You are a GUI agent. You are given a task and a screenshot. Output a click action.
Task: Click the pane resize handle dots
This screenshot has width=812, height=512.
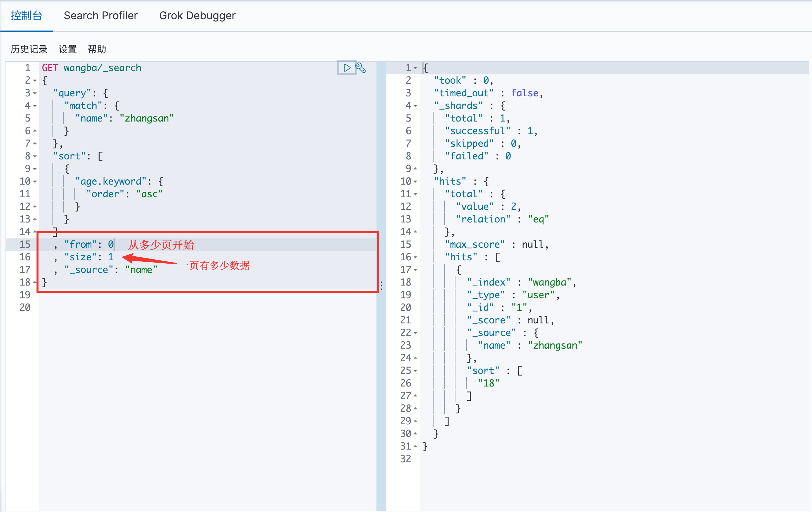coord(381,286)
